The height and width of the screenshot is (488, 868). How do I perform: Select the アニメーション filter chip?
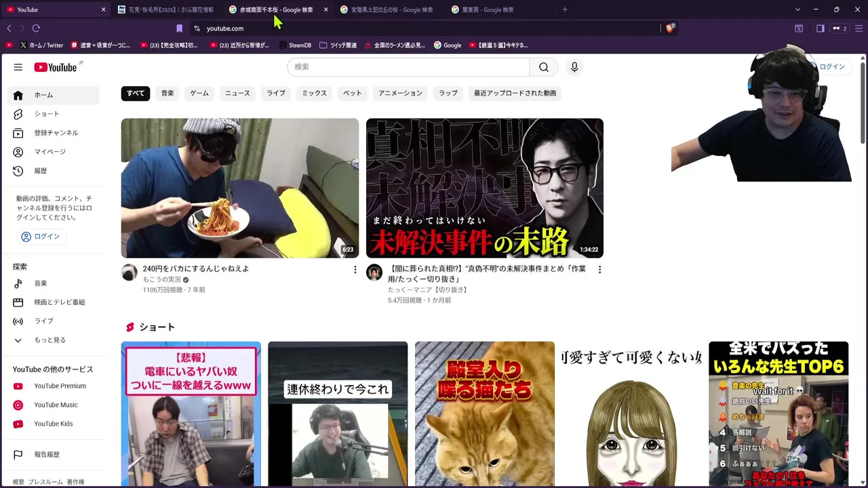(x=400, y=93)
